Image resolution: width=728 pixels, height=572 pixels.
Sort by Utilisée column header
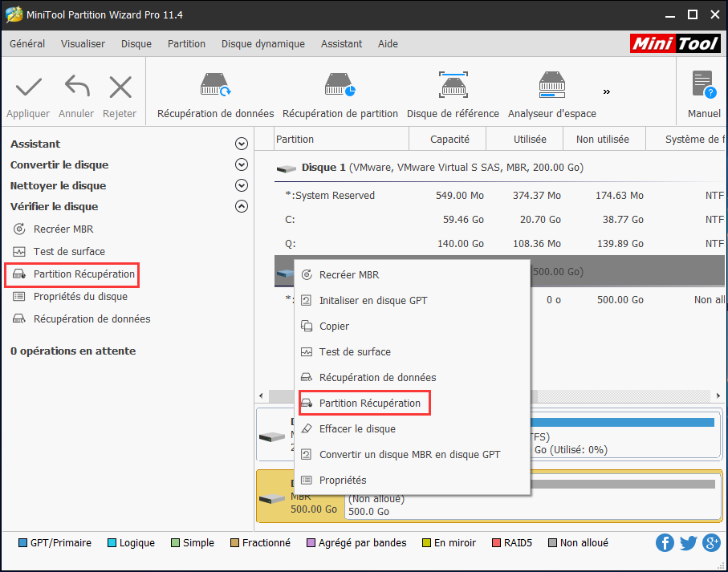[x=525, y=139]
